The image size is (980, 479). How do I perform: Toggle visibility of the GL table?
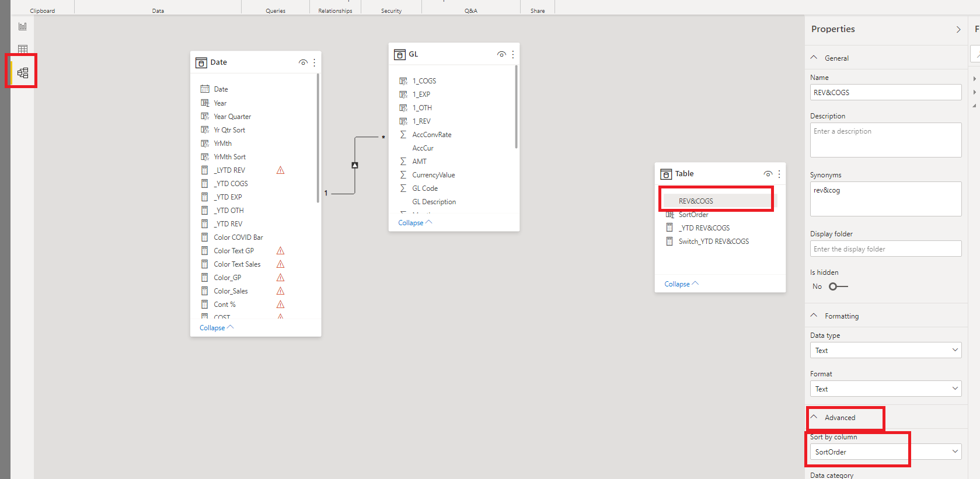click(x=501, y=54)
